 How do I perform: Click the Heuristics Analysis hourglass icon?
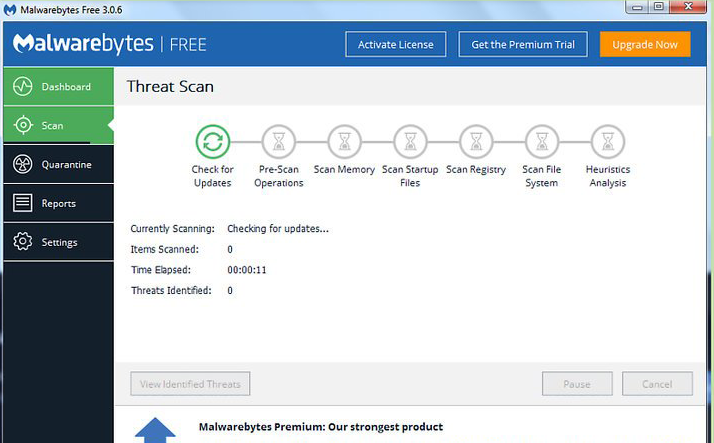[608, 142]
